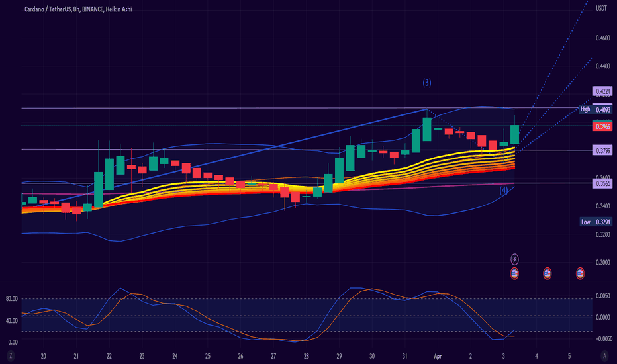Open the flag event icon above date 4

pos(547,273)
